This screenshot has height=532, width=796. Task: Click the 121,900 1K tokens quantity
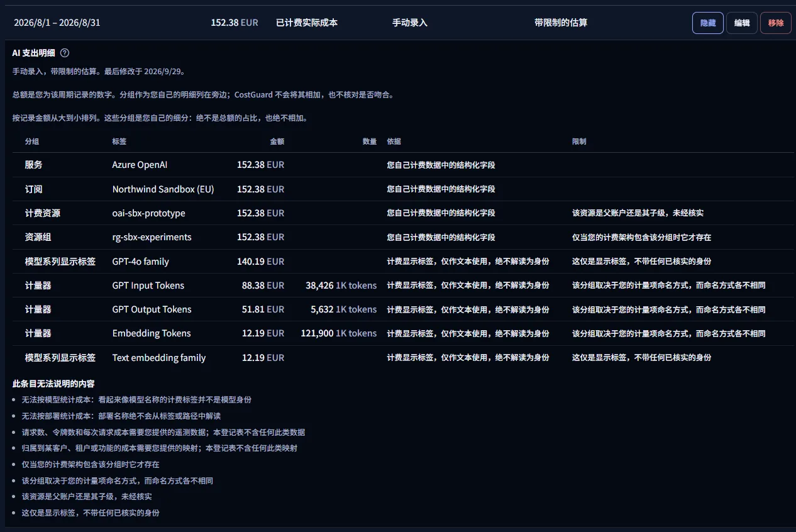pyautogui.click(x=339, y=333)
